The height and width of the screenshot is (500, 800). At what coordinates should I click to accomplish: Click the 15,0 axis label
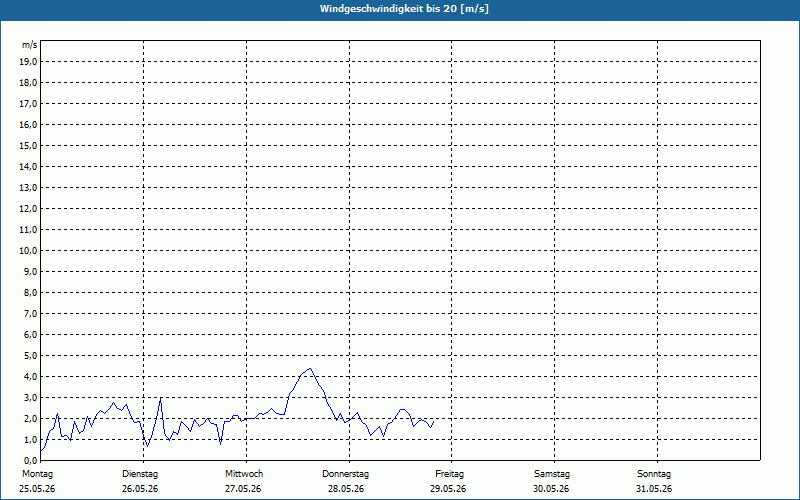[28, 145]
